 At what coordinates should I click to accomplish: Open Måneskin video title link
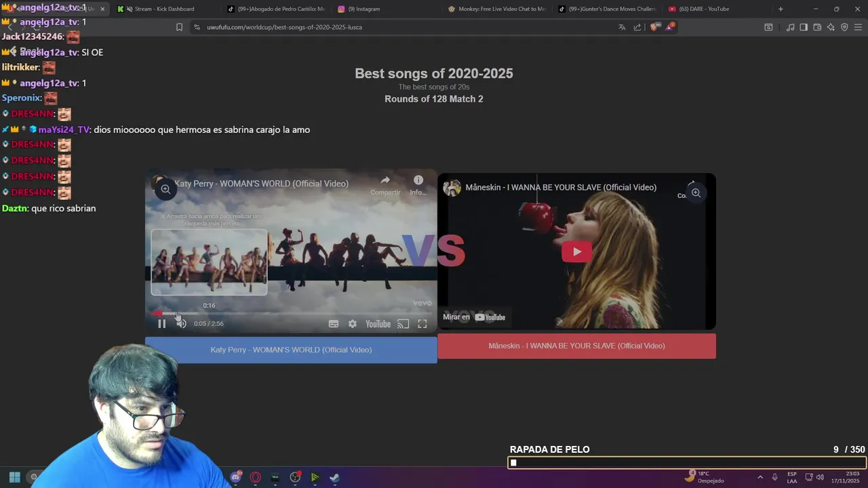[561, 188]
